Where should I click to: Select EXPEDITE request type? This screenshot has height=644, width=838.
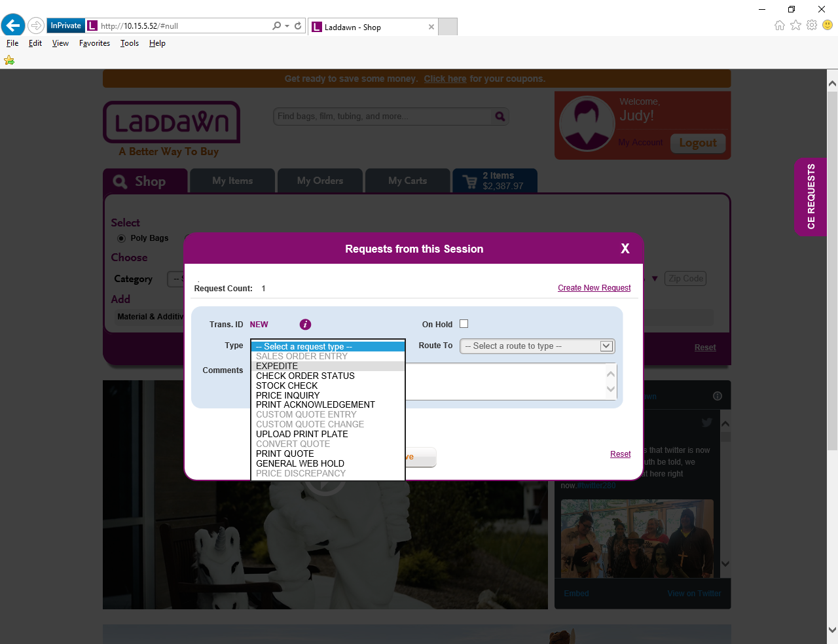click(328, 367)
